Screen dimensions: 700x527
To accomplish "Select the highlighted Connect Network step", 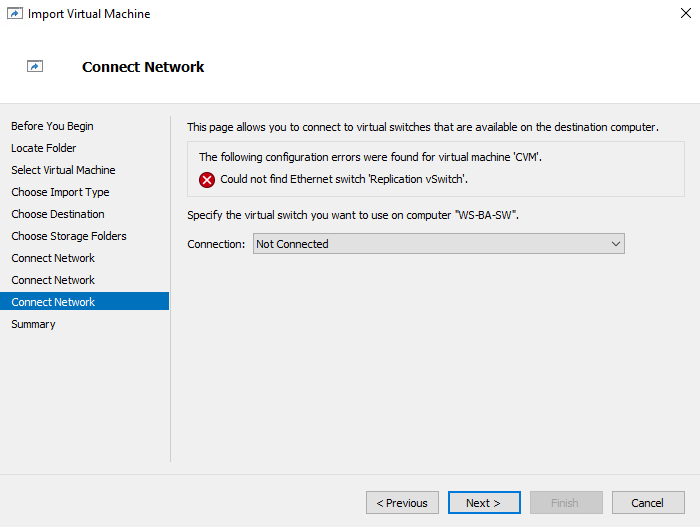I will tap(84, 301).
